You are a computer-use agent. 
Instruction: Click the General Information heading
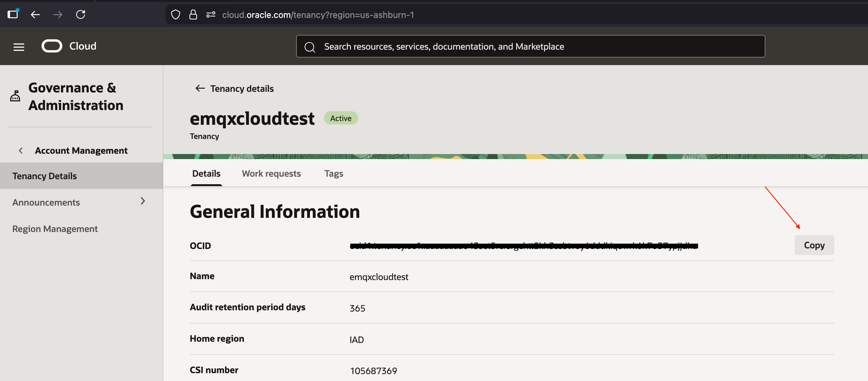pos(275,212)
